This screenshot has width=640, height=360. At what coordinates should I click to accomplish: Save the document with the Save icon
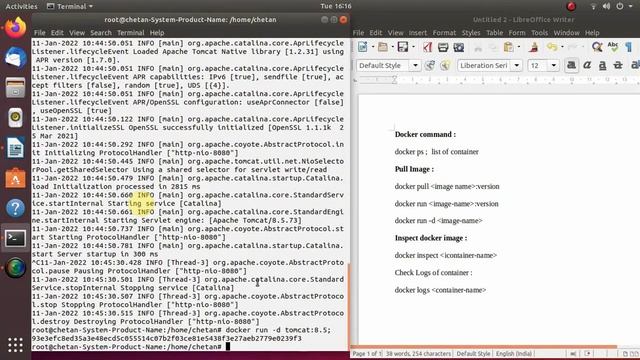(x=403, y=47)
